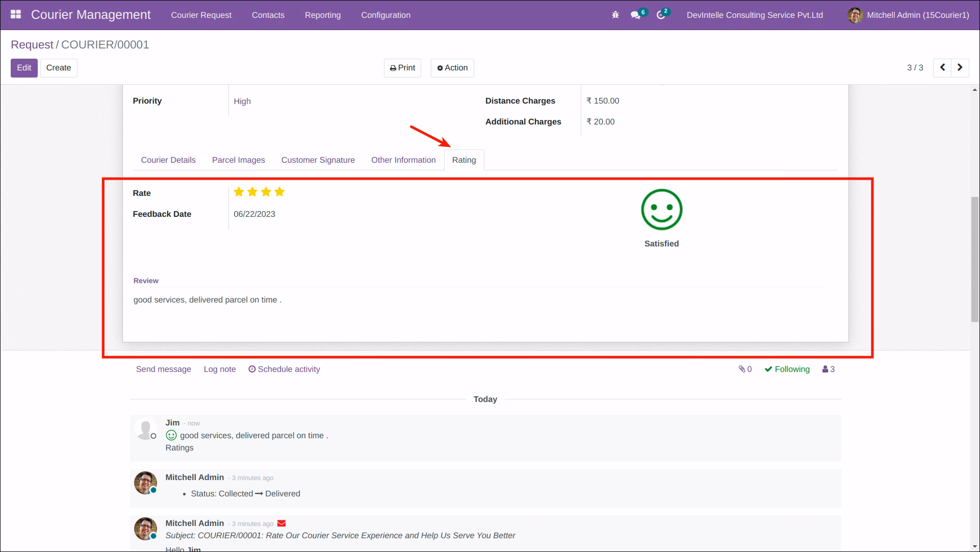Open the Contacts menu
This screenshot has height=552, width=980.
268,15
